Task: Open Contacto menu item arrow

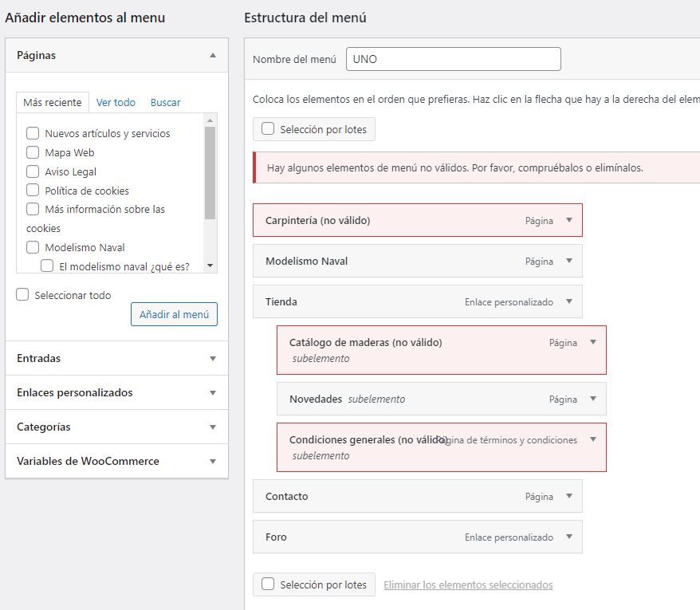Action: point(569,496)
